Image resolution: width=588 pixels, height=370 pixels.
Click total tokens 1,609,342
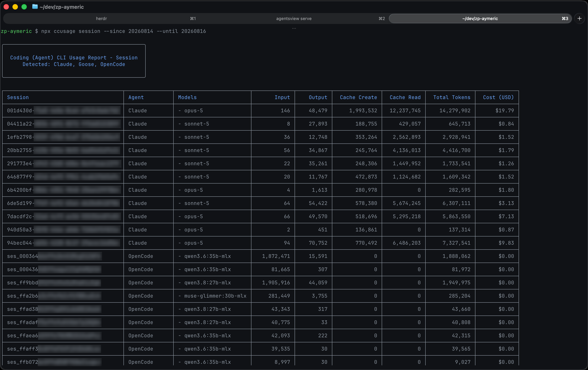point(456,177)
